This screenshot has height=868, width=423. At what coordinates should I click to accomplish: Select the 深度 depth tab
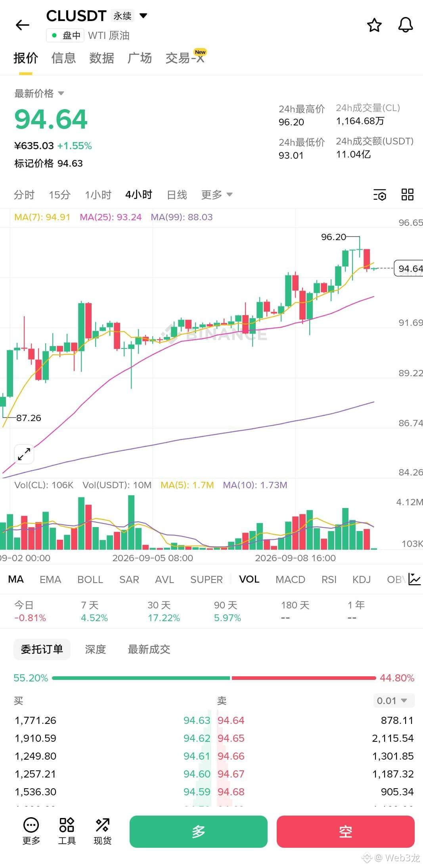[x=95, y=649]
